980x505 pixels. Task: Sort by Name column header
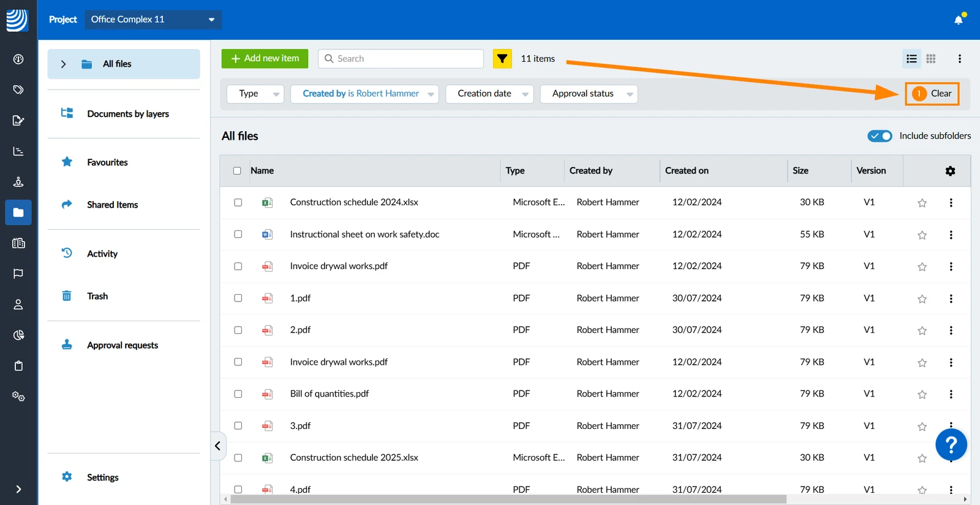pos(262,171)
